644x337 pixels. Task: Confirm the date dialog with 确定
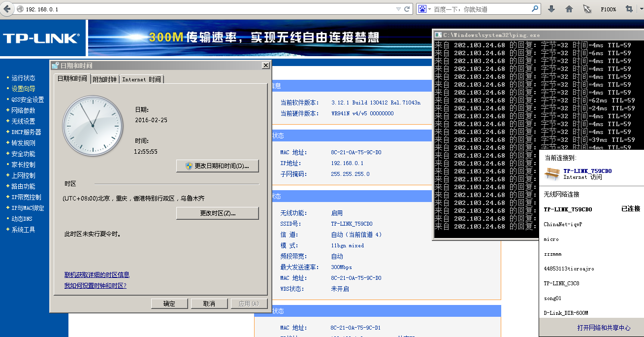click(169, 303)
